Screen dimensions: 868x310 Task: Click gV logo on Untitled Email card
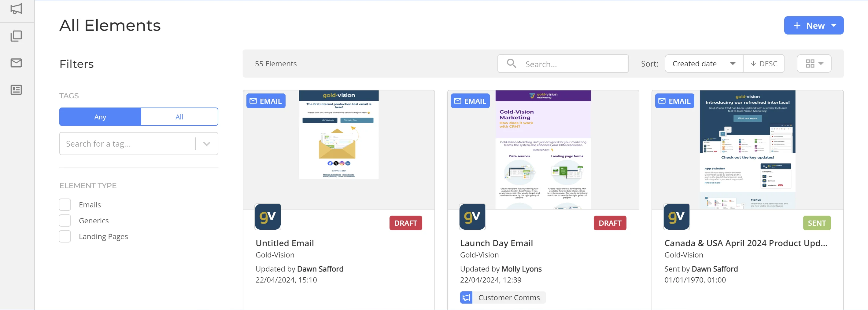[268, 217]
